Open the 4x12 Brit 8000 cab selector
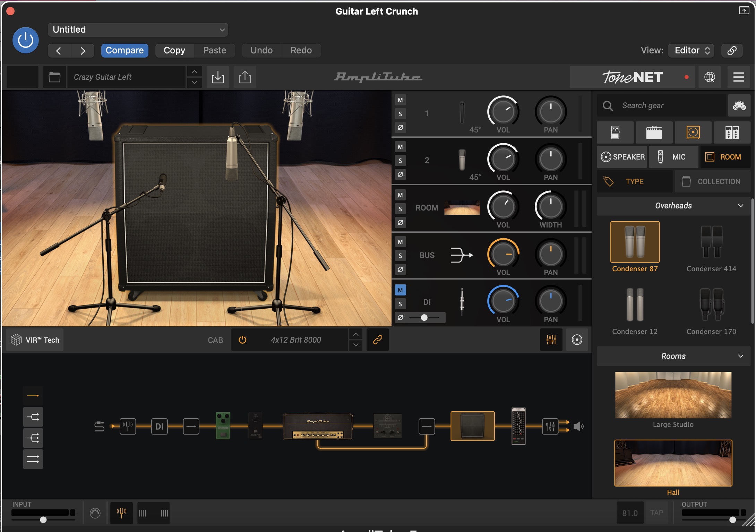The width and height of the screenshot is (756, 532). click(x=296, y=340)
